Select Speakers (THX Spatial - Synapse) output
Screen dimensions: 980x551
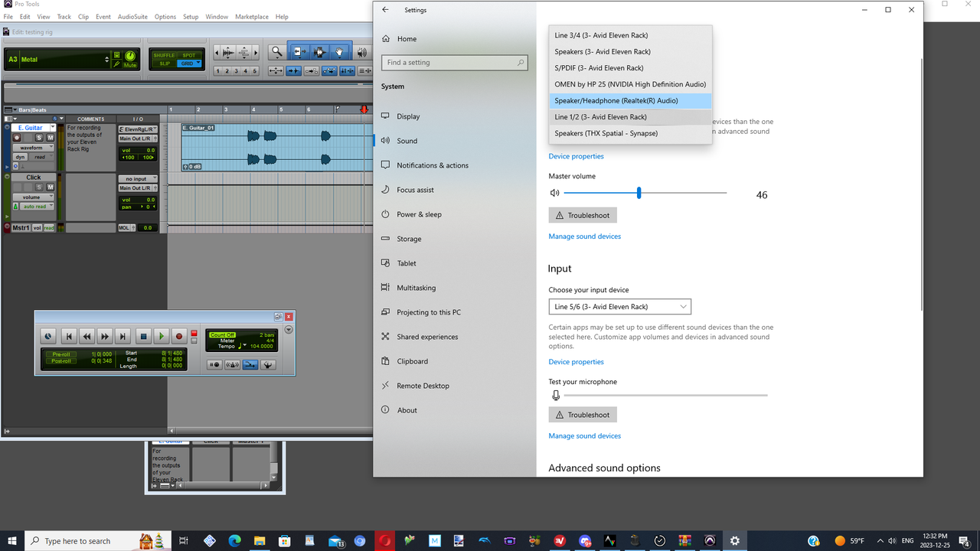point(630,133)
